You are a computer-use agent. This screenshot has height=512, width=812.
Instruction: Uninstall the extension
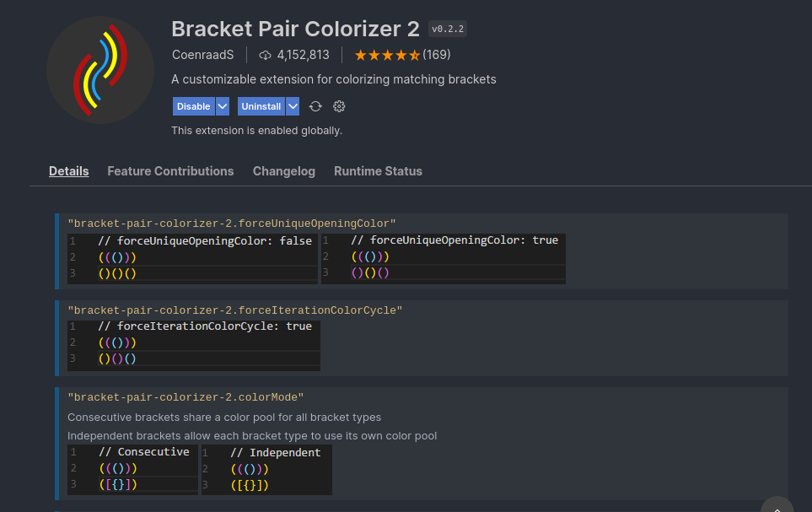(x=261, y=106)
